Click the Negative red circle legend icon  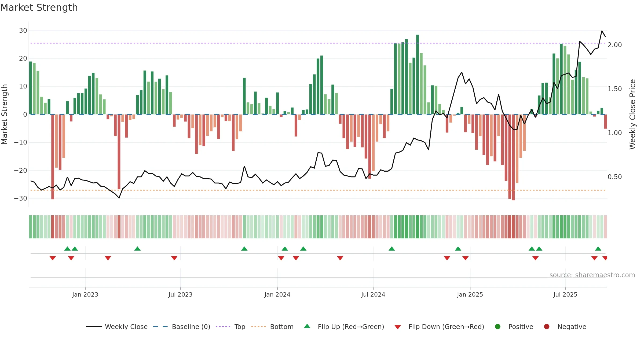point(547,327)
